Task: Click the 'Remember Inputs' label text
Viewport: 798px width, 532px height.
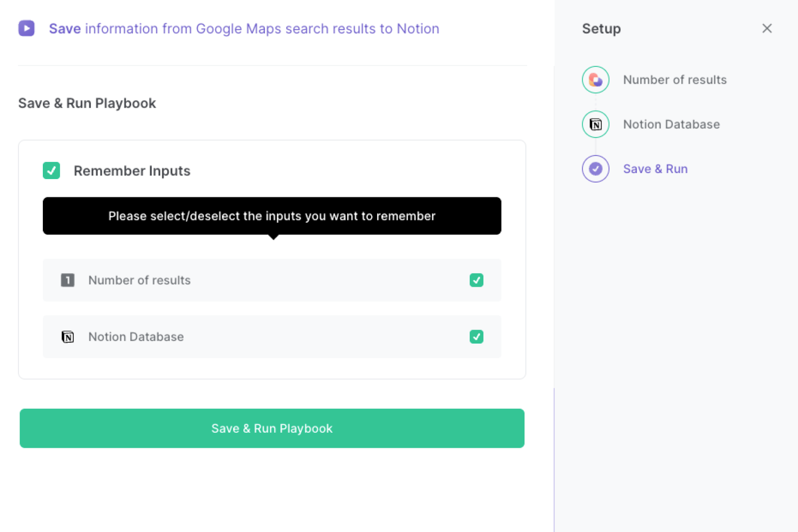Action: point(132,171)
